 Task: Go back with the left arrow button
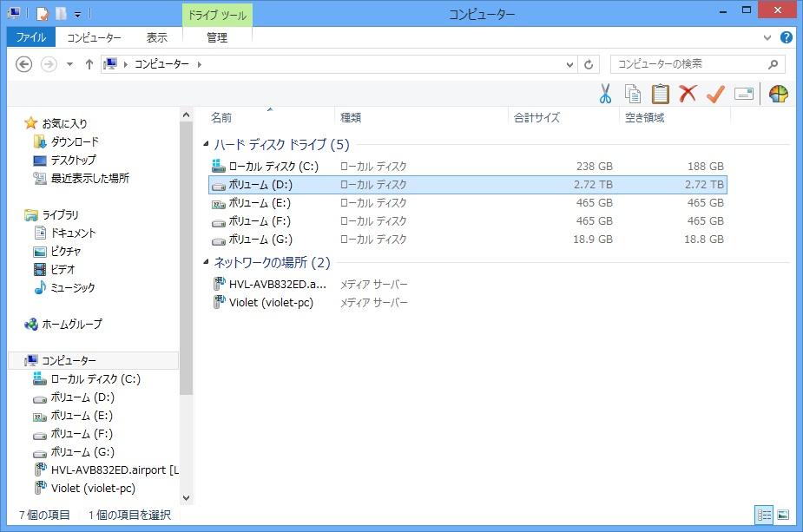pyautogui.click(x=24, y=64)
